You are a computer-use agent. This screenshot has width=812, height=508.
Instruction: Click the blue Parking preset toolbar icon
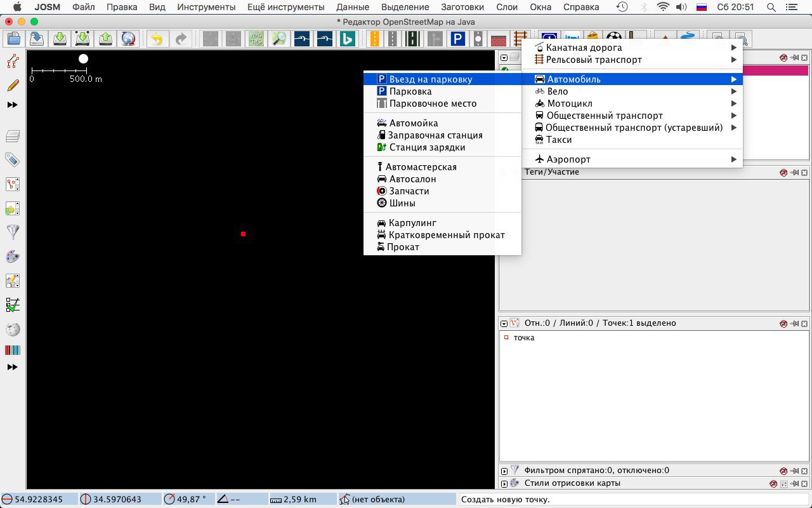(457, 39)
